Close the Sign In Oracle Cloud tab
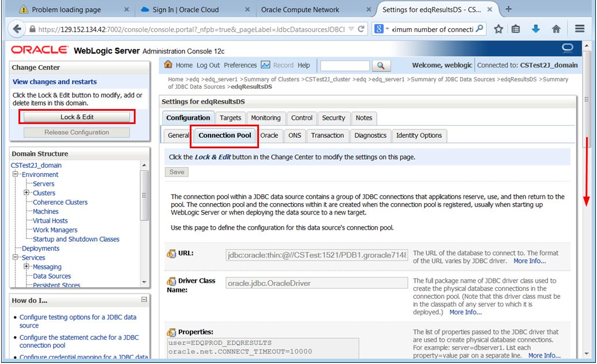Screen dimensions: 597x364 247,10
